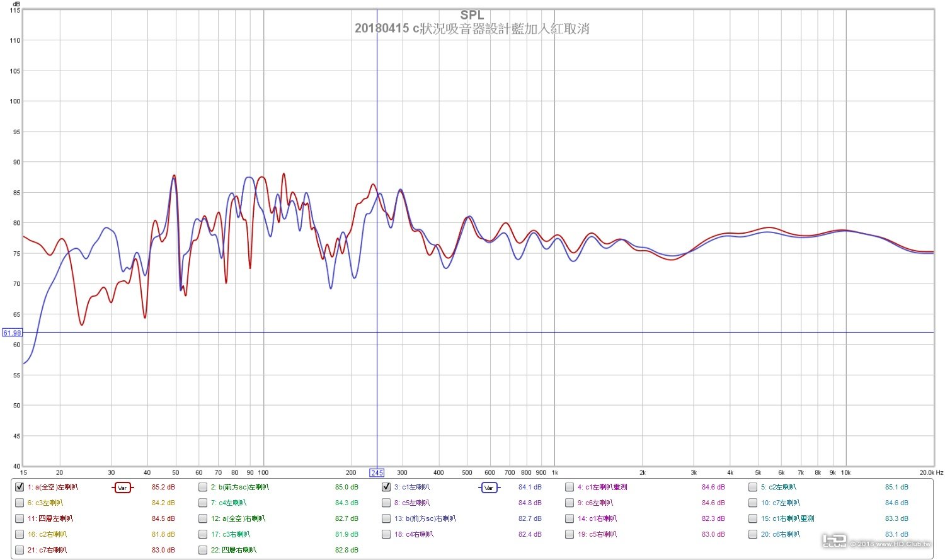Check the 16: c2右喇叭 checkbox
Image resolution: width=945 pixels, height=560 pixels.
click(20, 534)
